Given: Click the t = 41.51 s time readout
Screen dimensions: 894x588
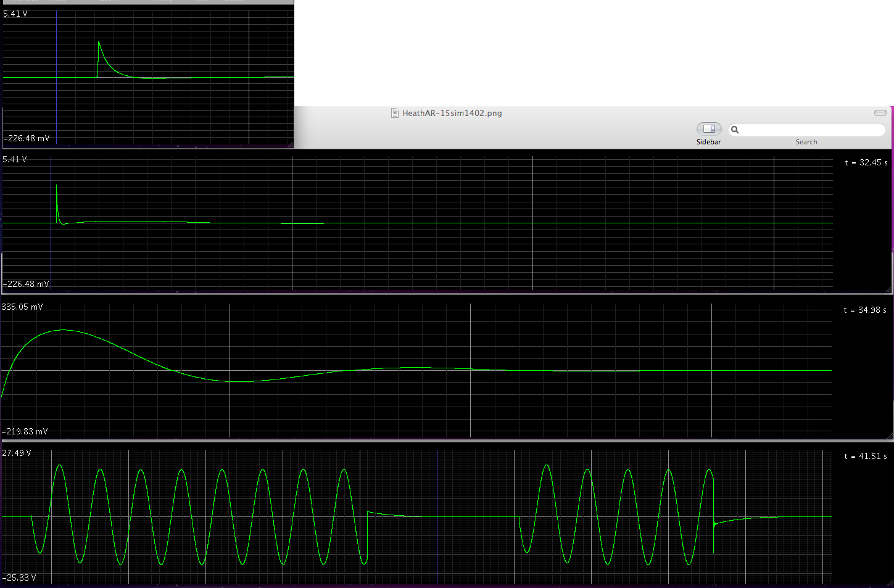Looking at the screenshot, I should (866, 456).
